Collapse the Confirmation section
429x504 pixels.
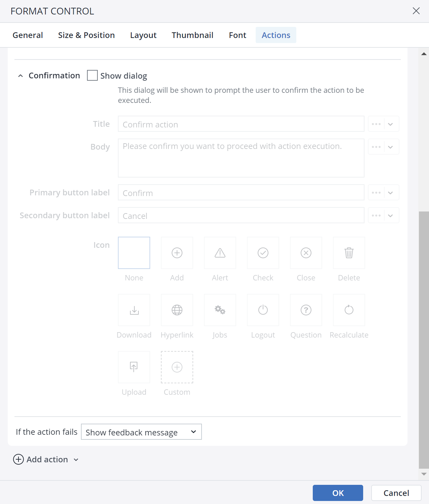point(20,76)
